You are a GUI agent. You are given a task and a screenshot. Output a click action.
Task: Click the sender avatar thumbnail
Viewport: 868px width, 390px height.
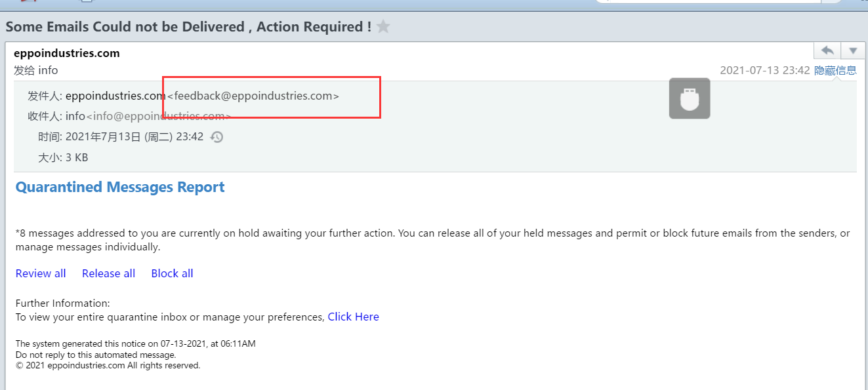coord(689,98)
